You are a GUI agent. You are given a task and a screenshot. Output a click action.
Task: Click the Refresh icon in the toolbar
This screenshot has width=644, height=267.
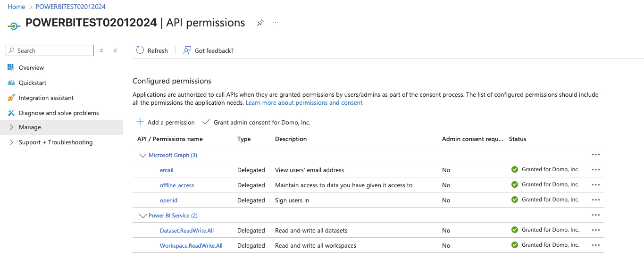(140, 50)
